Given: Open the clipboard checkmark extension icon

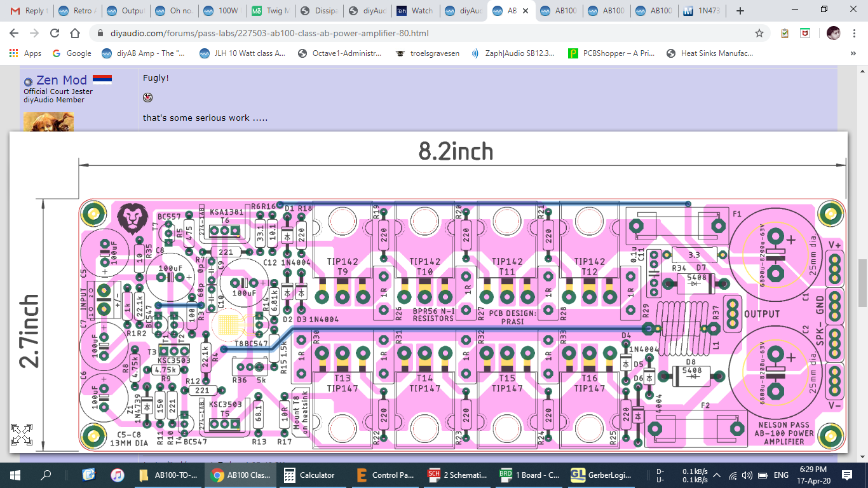Looking at the screenshot, I should click(785, 33).
